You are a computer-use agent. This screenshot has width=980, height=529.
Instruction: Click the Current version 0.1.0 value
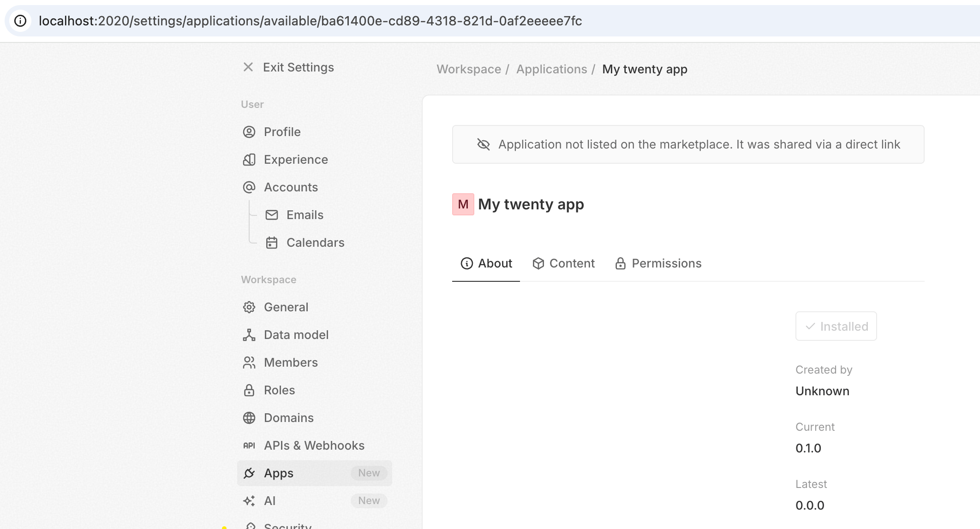point(808,448)
